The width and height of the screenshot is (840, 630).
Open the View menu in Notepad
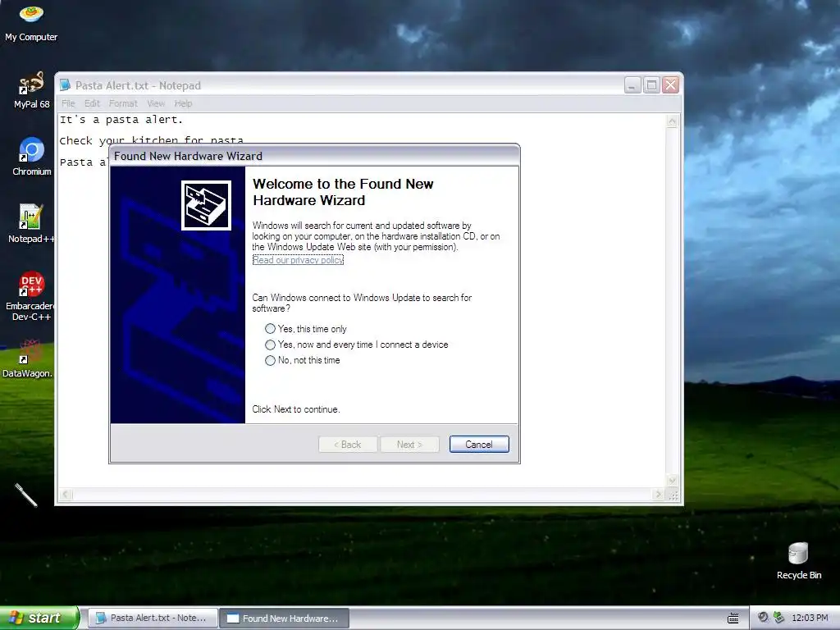click(156, 103)
